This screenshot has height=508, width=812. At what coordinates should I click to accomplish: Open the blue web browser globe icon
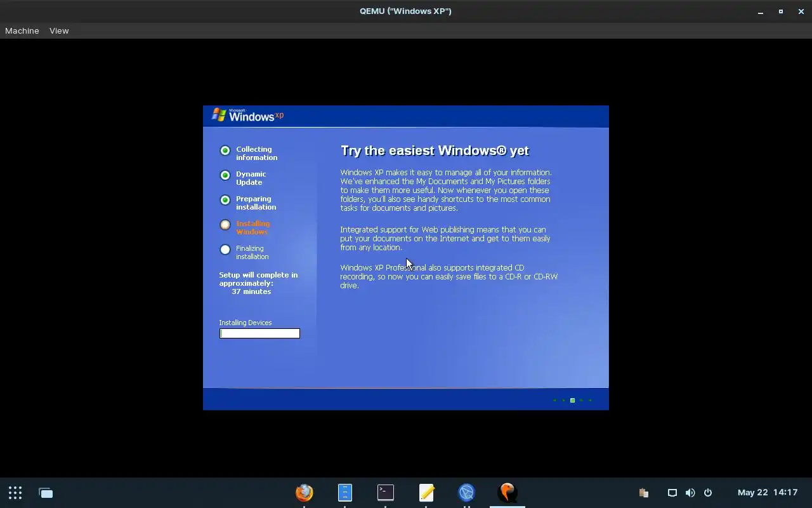(x=467, y=493)
